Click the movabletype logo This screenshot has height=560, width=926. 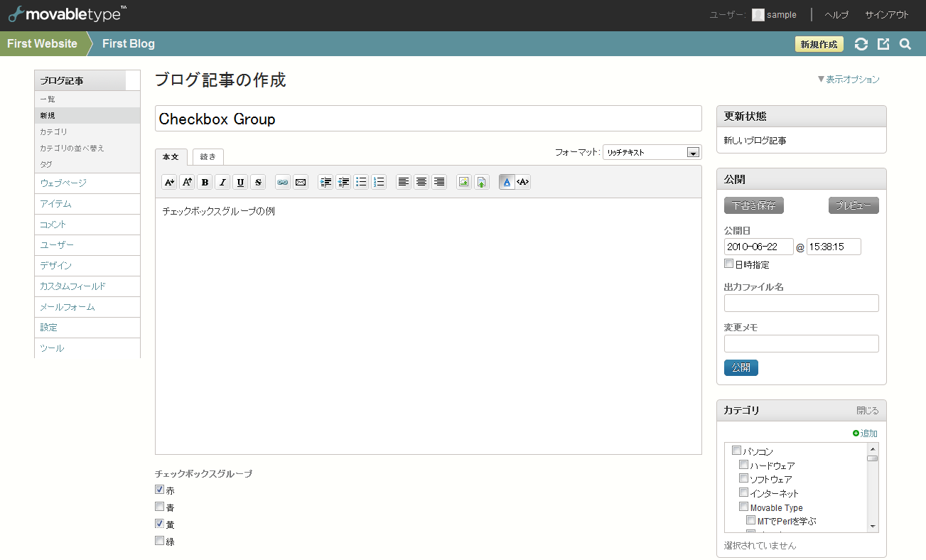pyautogui.click(x=68, y=13)
